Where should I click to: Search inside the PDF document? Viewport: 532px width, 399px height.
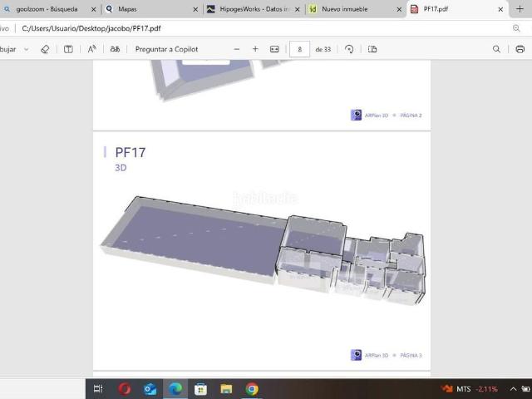click(496, 49)
